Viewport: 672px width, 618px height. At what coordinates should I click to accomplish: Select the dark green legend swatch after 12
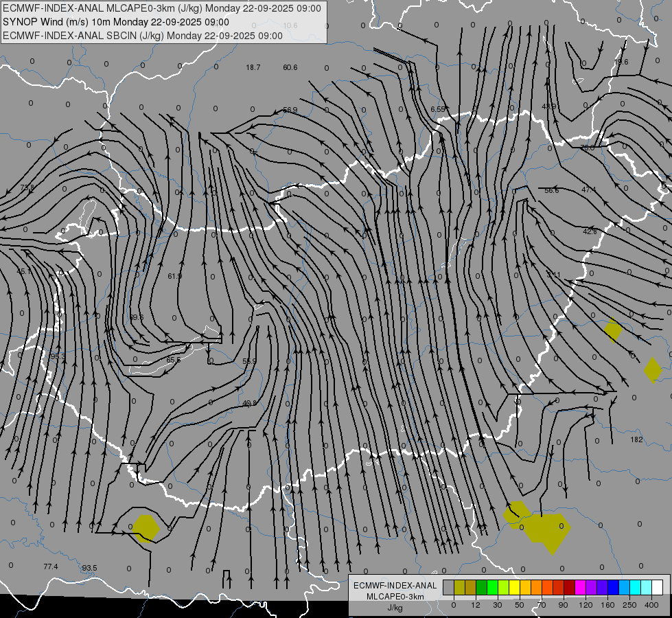pyautogui.click(x=482, y=587)
